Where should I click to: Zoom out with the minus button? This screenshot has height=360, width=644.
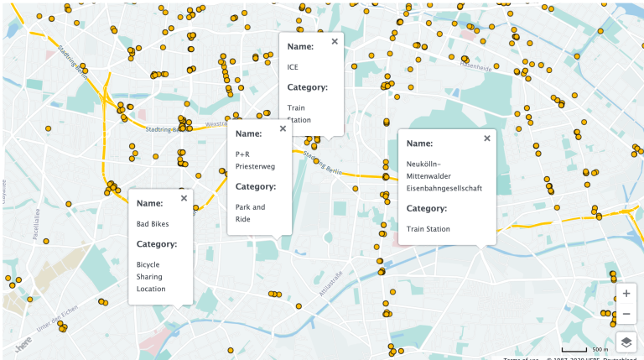point(626,314)
